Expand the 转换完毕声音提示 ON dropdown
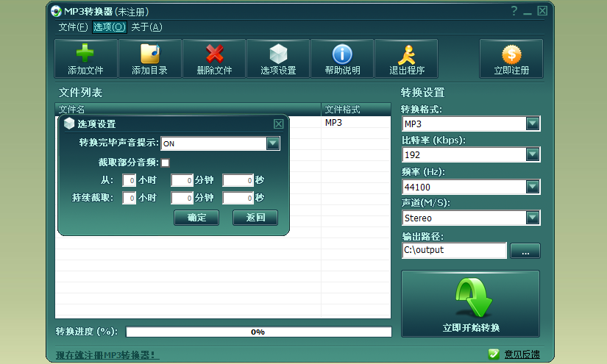607x364 pixels. click(x=272, y=143)
